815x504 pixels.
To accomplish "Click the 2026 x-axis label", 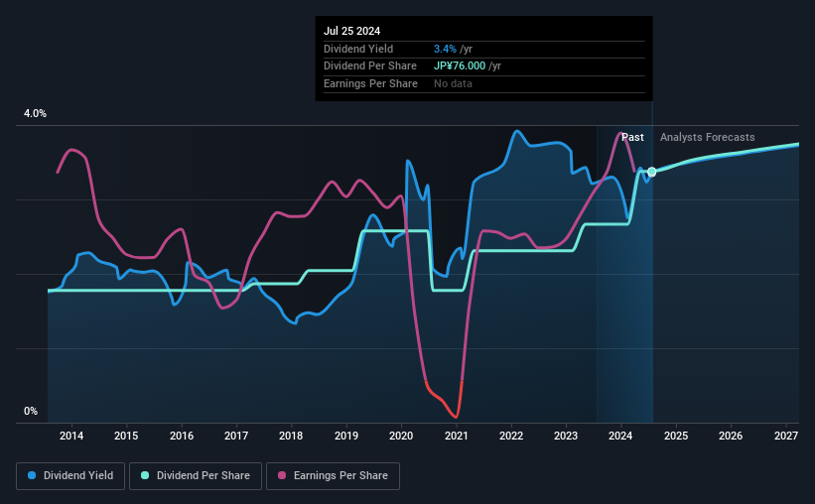I will point(731,436).
